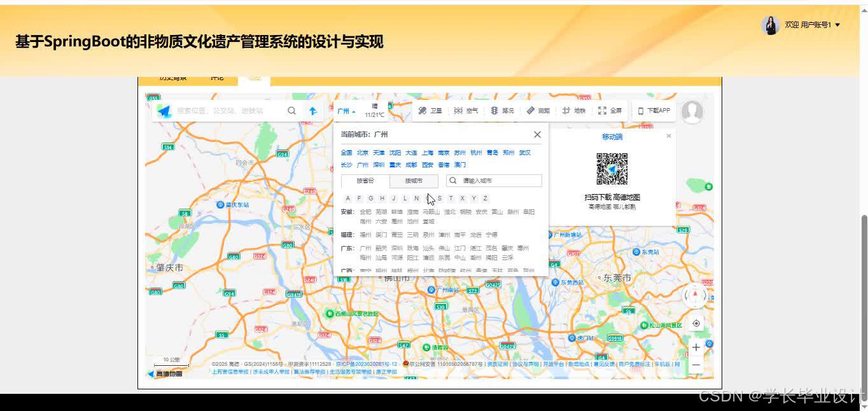Collapse the 广州 city selector dropdown
Image resolution: width=868 pixels, height=411 pixels.
346,111
